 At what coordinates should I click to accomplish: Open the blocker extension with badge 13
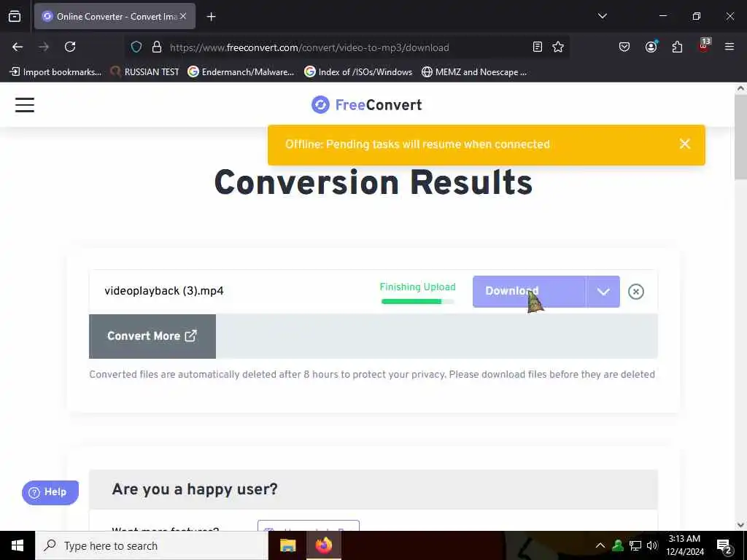704,46
